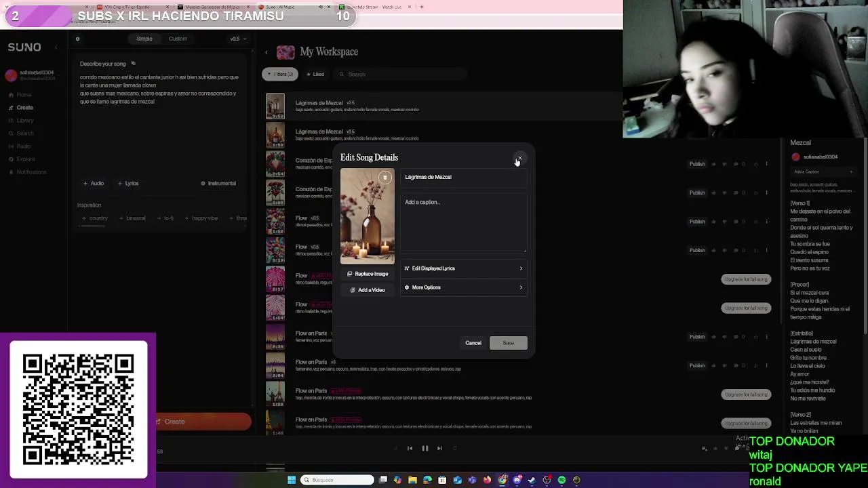The height and width of the screenshot is (488, 868).
Task: Delete the cover image with trash icon
Action: [x=384, y=178]
